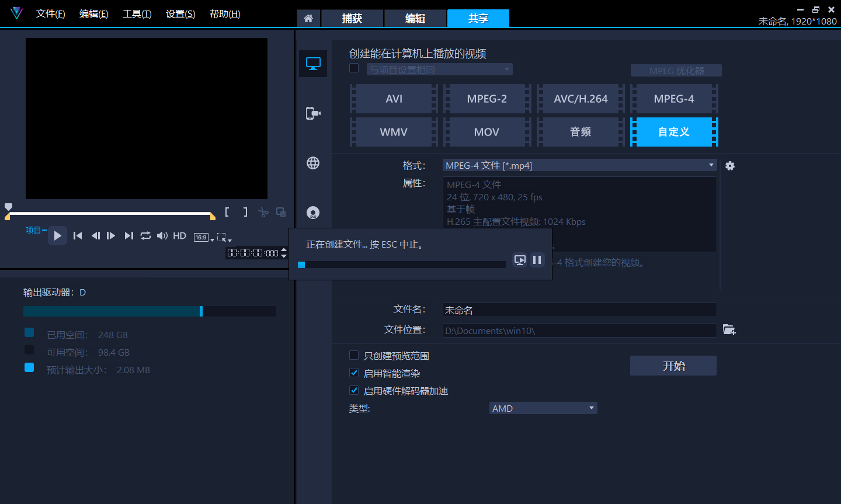Open the 编辑(E) menu
Screen dimensions: 841x504
click(x=94, y=13)
